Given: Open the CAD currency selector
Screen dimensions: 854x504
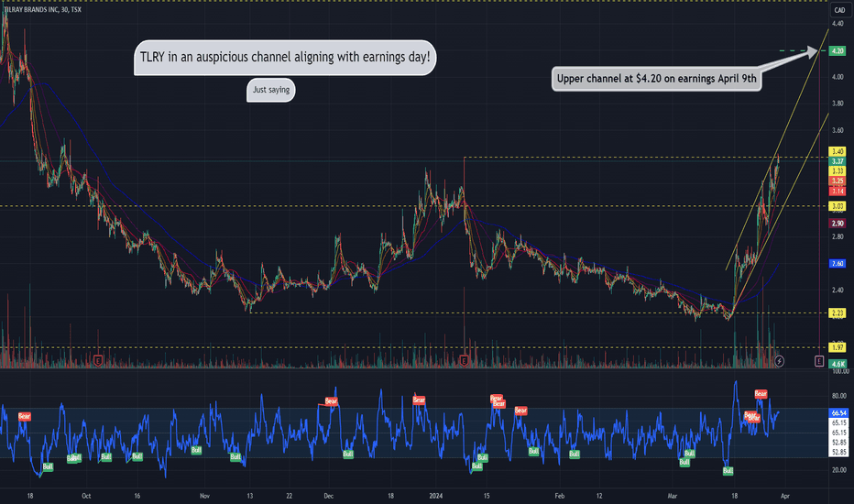Looking at the screenshot, I should point(839,10).
